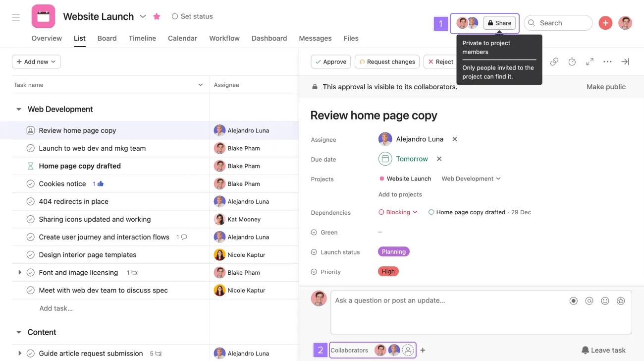Click the Make public link
The image size is (644, 361).
606,87
